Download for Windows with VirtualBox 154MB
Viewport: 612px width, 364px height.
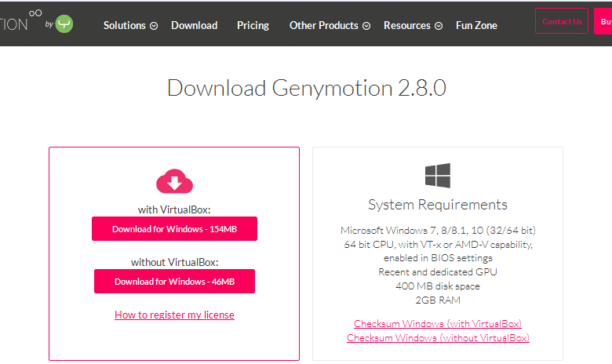tap(174, 228)
